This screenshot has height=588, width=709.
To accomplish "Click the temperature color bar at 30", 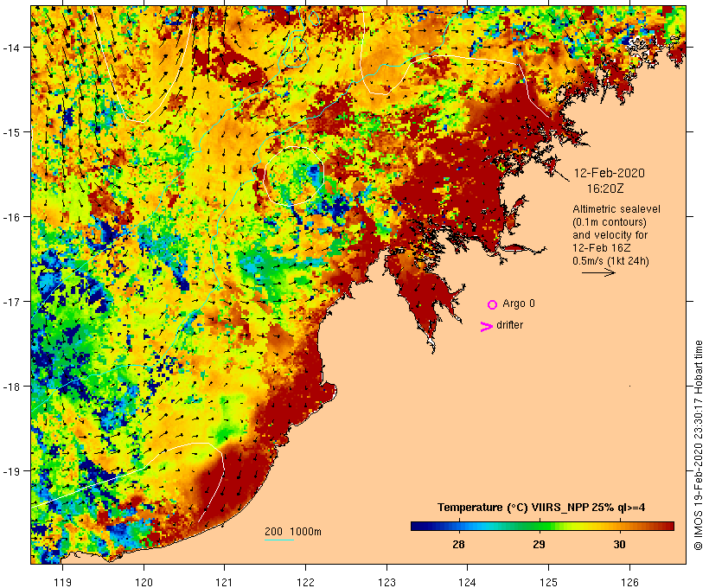I will 619,526.
